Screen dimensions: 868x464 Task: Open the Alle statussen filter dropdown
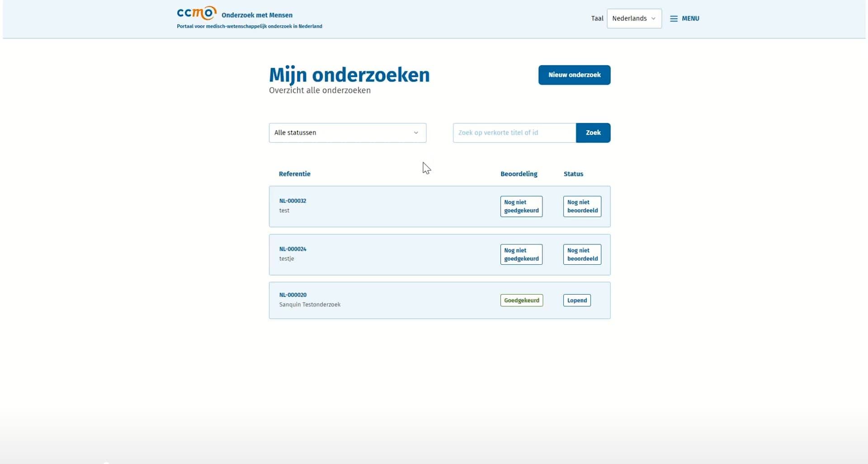347,133
